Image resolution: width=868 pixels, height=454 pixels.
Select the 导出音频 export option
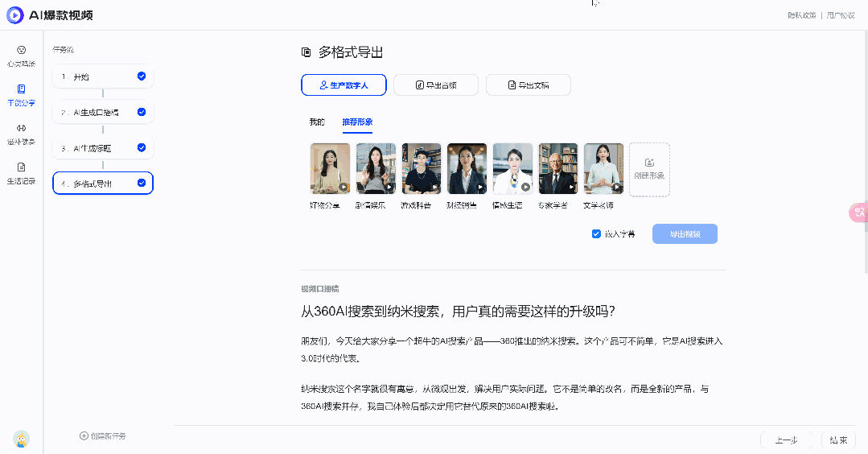(x=436, y=85)
